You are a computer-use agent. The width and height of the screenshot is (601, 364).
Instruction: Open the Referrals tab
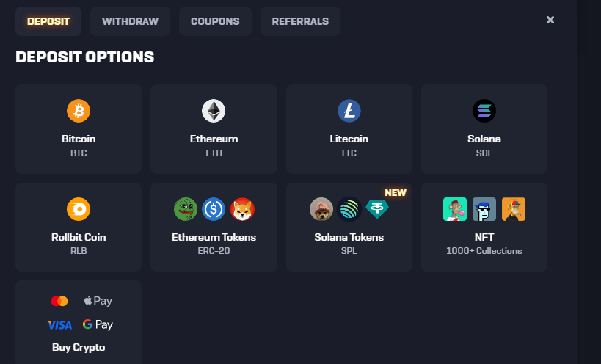pyautogui.click(x=300, y=21)
